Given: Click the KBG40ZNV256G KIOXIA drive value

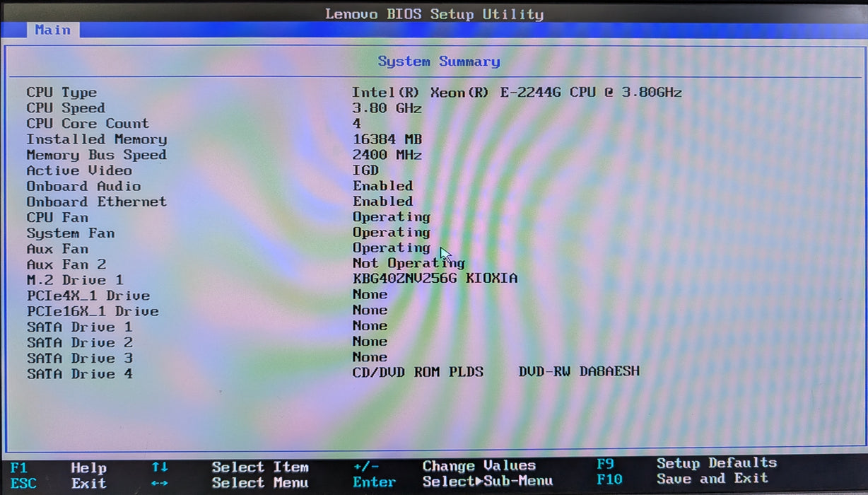Looking at the screenshot, I should click(x=435, y=279).
